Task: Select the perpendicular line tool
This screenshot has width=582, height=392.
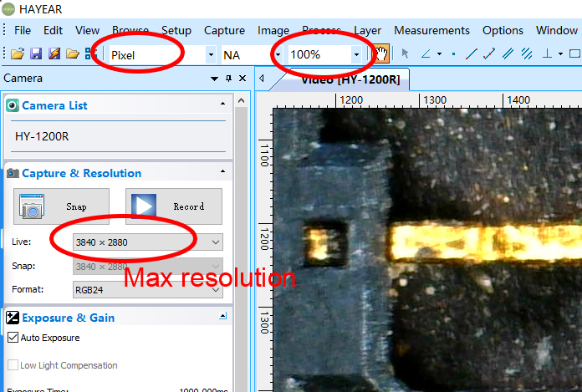Action: [547, 54]
